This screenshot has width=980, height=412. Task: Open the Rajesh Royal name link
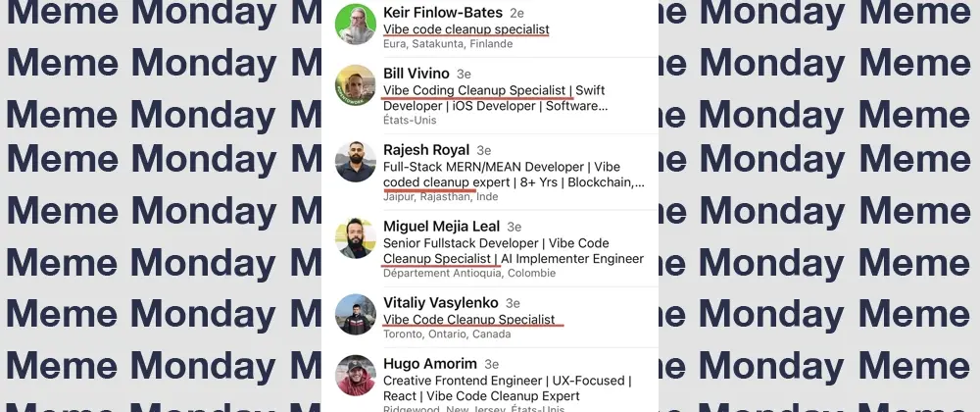coord(426,150)
